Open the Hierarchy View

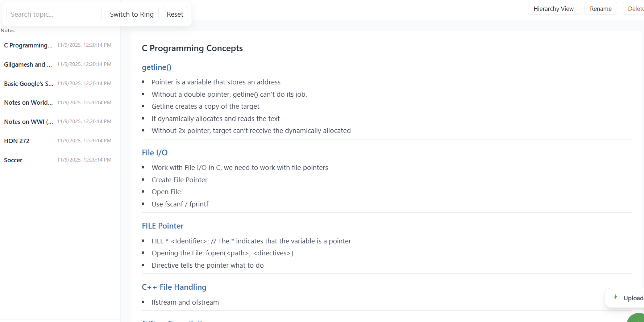pos(553,9)
